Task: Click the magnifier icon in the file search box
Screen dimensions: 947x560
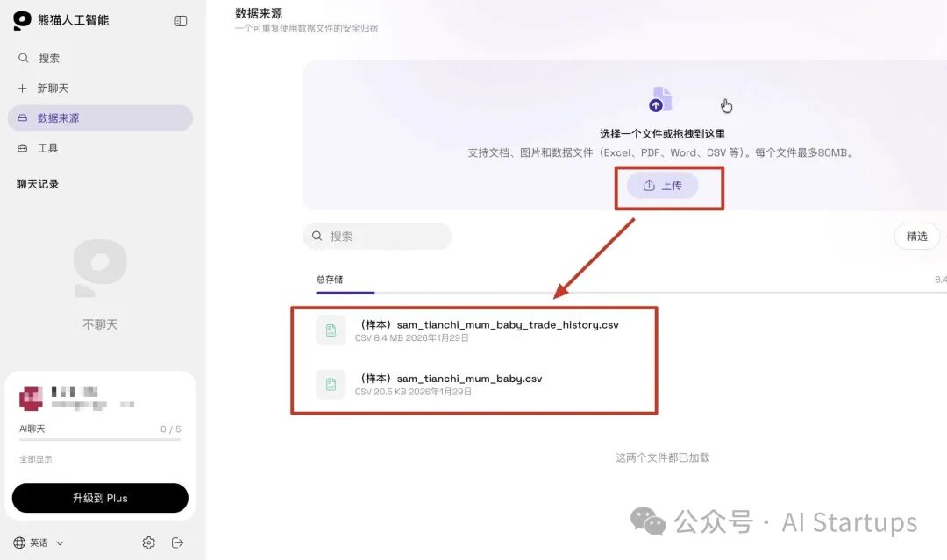Action: pyautogui.click(x=317, y=236)
